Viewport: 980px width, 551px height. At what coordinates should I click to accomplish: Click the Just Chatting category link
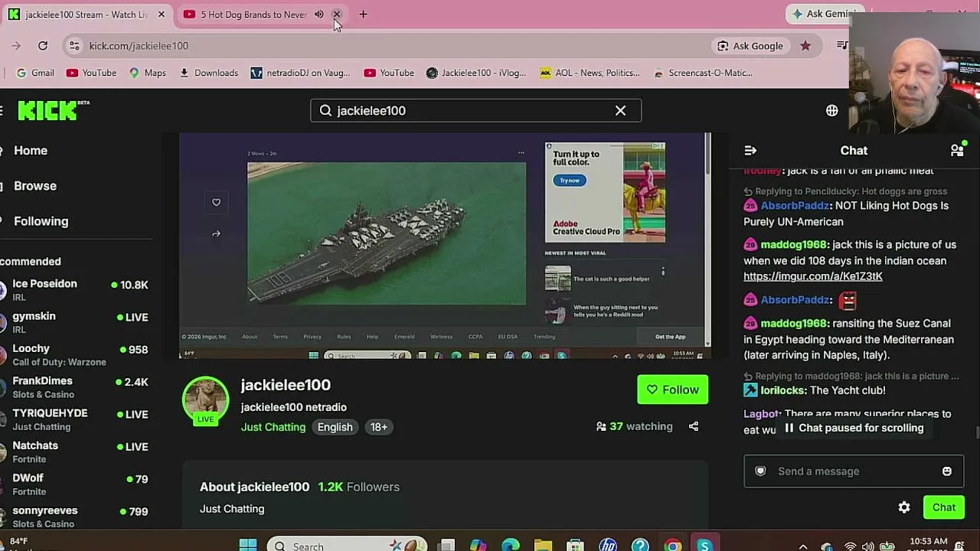(x=273, y=427)
